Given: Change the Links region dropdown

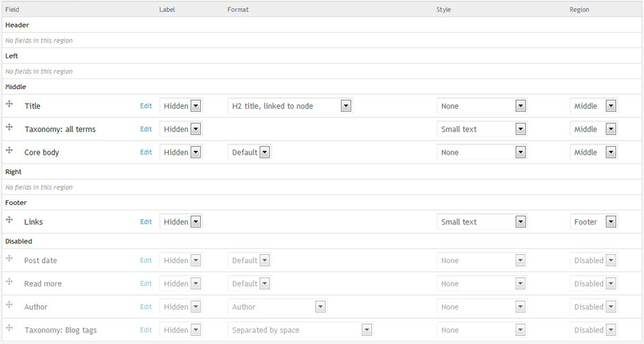Looking at the screenshot, I should (x=593, y=222).
